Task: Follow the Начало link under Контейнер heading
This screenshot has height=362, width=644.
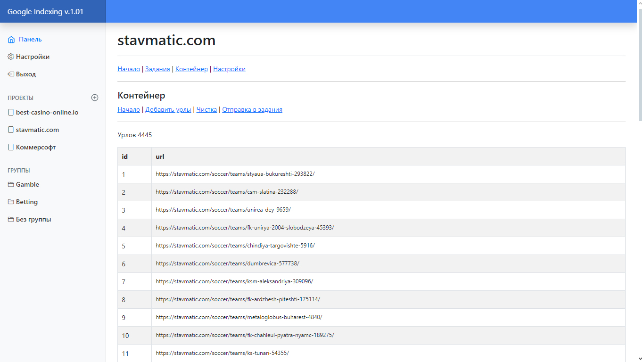Action: click(129, 109)
